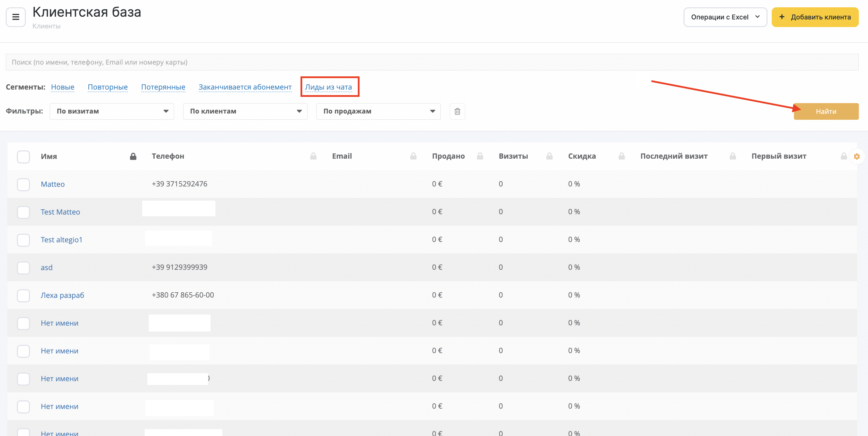Click the Добавить клиента button
The height and width of the screenshot is (436, 868).
click(x=815, y=17)
